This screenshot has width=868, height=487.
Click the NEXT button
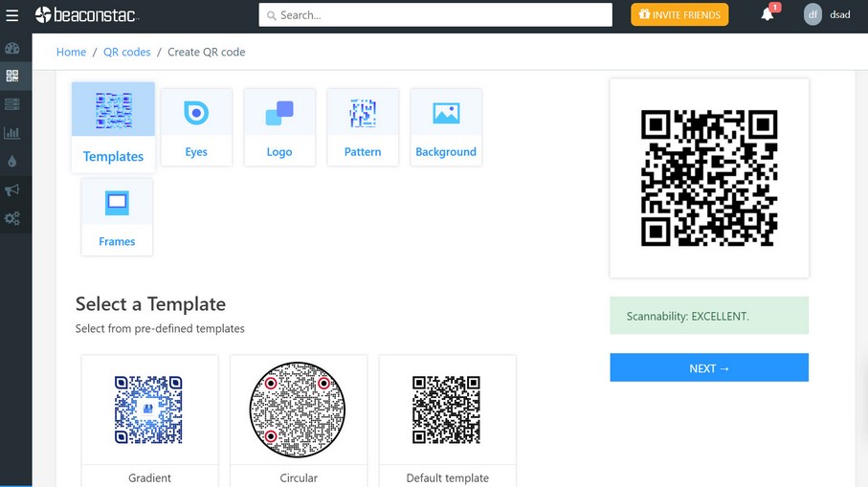coord(709,368)
